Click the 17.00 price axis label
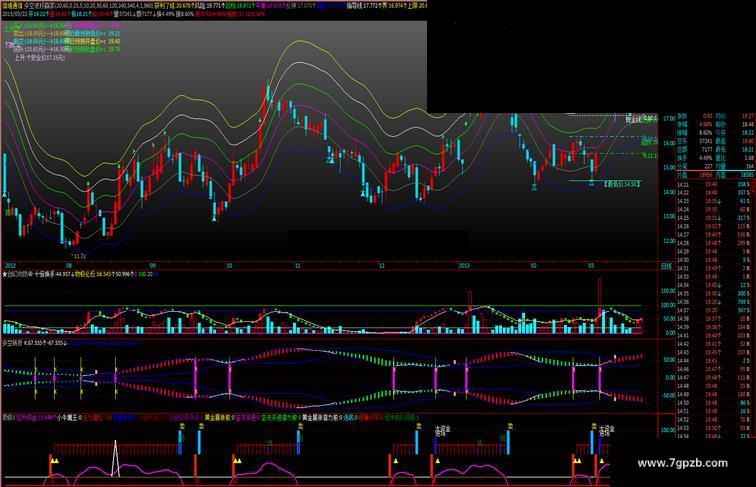This screenshot has height=487, width=756. [x=669, y=119]
